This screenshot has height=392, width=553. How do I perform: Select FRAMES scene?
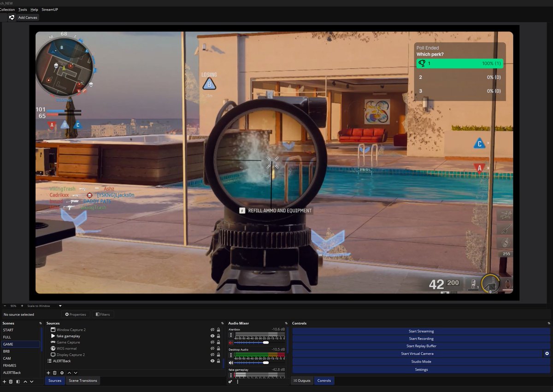click(x=20, y=365)
